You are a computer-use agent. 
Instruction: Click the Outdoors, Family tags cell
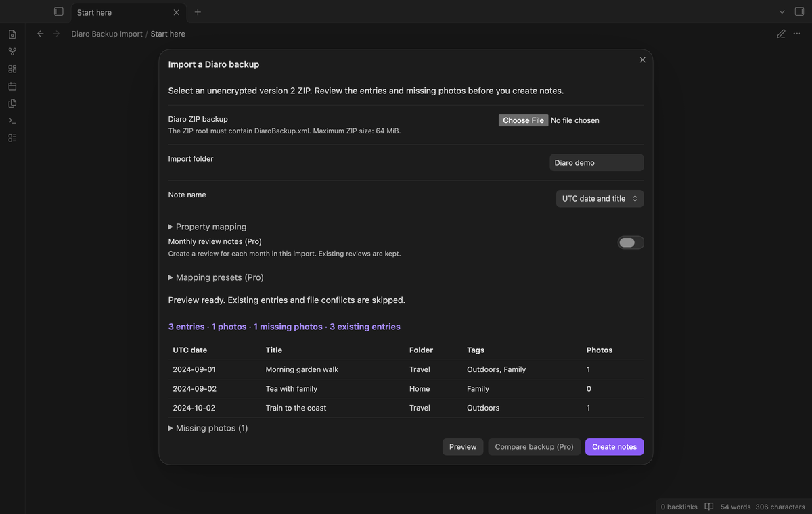click(x=497, y=370)
